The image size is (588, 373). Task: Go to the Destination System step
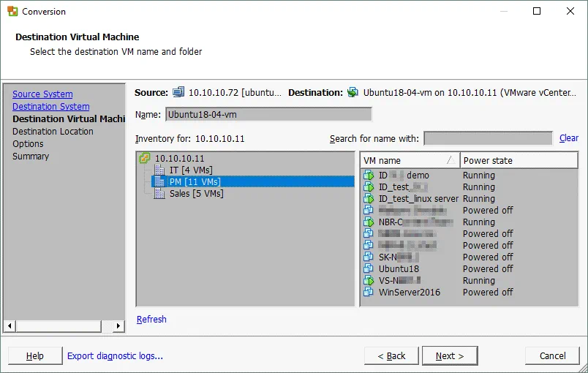pos(50,106)
